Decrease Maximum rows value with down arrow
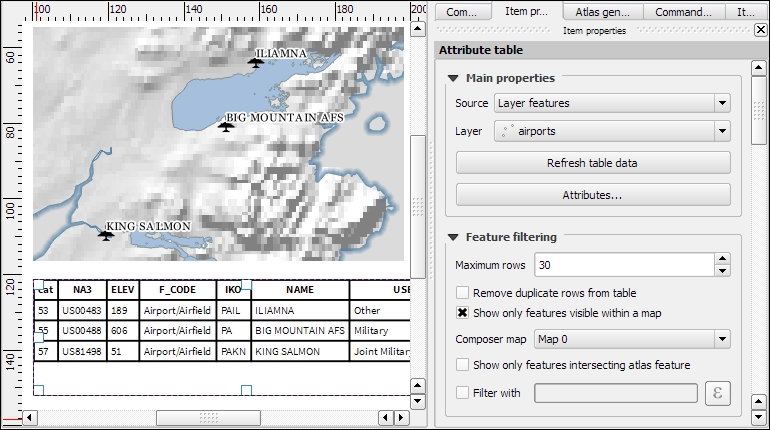The height and width of the screenshot is (430, 770). pyautogui.click(x=722, y=270)
